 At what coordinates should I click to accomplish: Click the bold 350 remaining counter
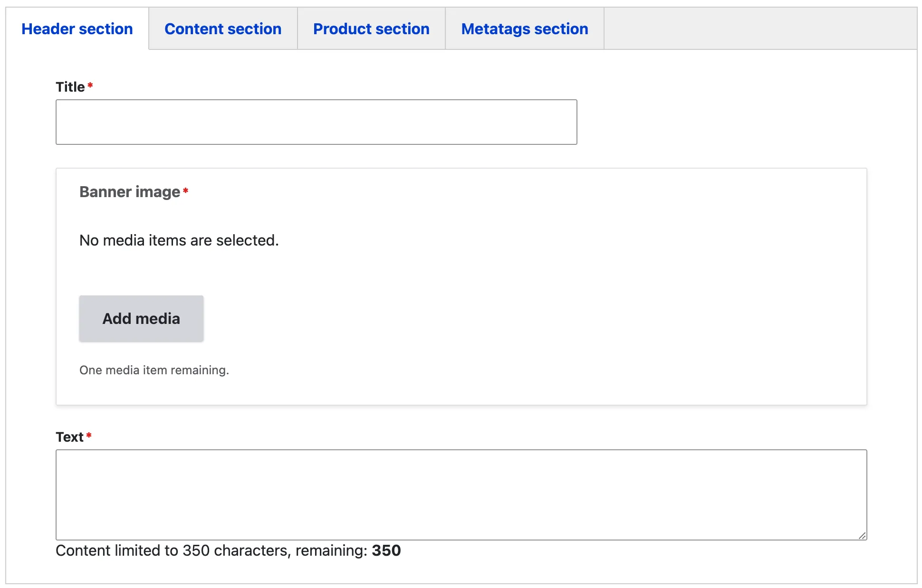[x=386, y=550]
